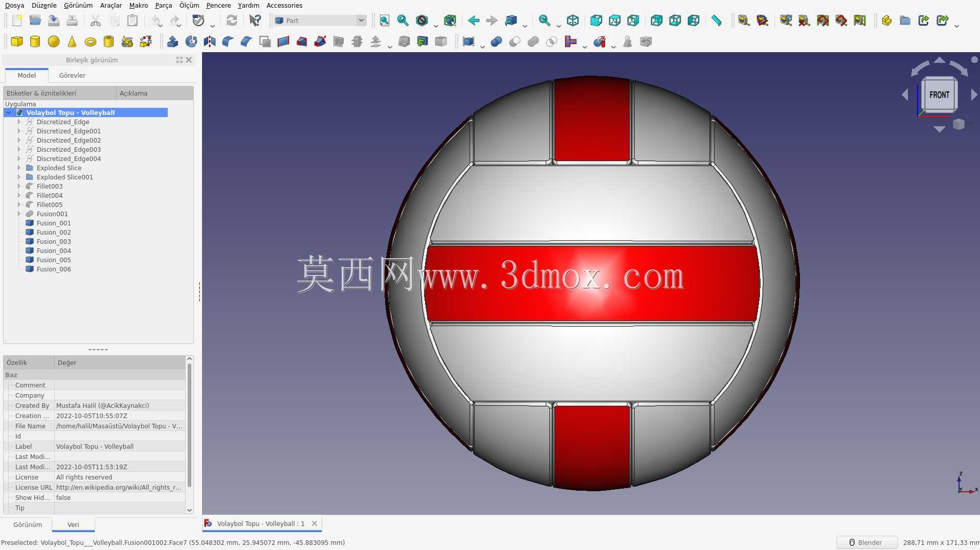Click the viewport dimensions readout in status bar
Image resolution: width=980 pixels, height=550 pixels.
pos(940,542)
